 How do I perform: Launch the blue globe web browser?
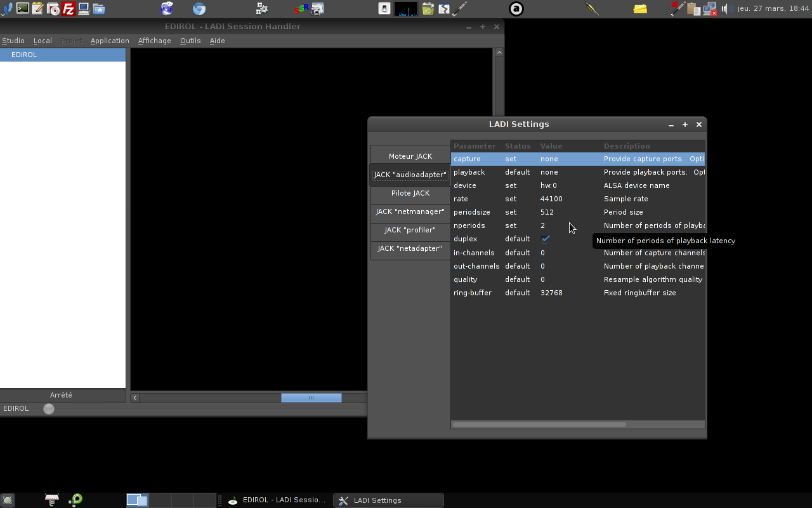point(167,9)
